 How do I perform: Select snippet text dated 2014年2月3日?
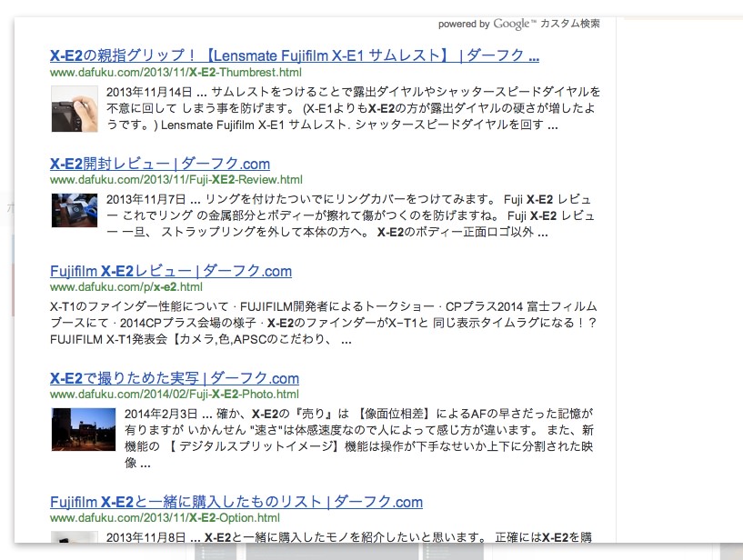coord(358,438)
